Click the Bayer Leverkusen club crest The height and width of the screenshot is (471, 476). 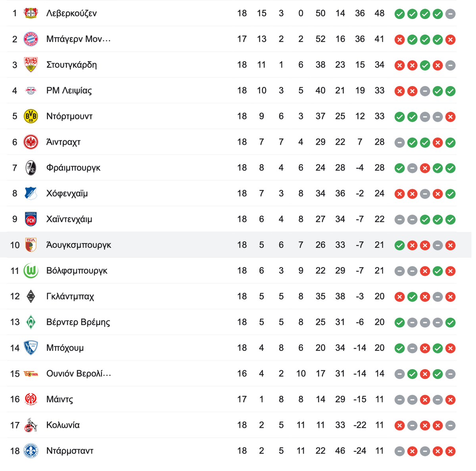pos(31,13)
